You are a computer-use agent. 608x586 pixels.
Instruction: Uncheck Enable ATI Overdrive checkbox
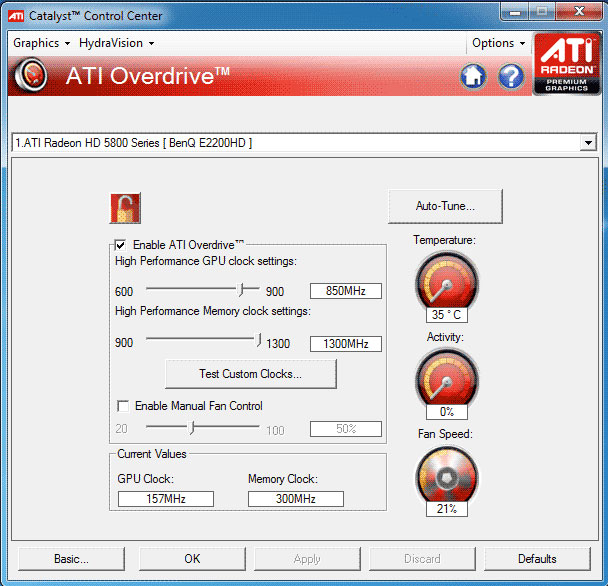pyautogui.click(x=120, y=245)
